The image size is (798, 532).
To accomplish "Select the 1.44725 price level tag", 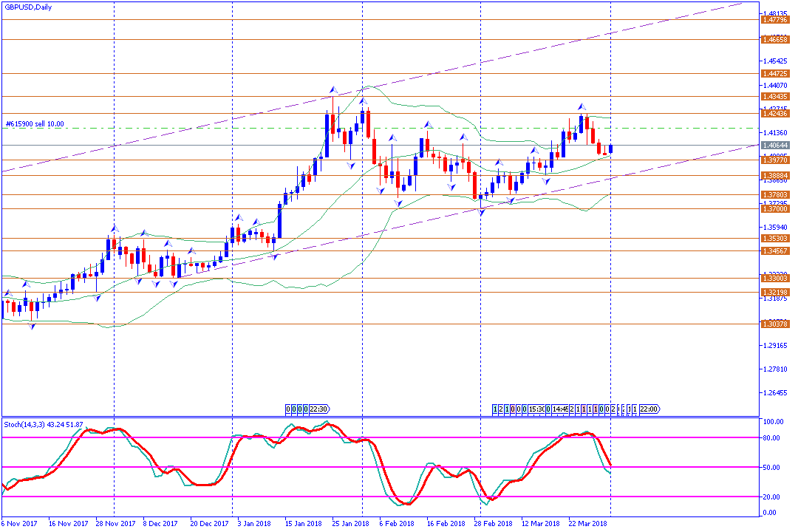I will click(775, 73).
